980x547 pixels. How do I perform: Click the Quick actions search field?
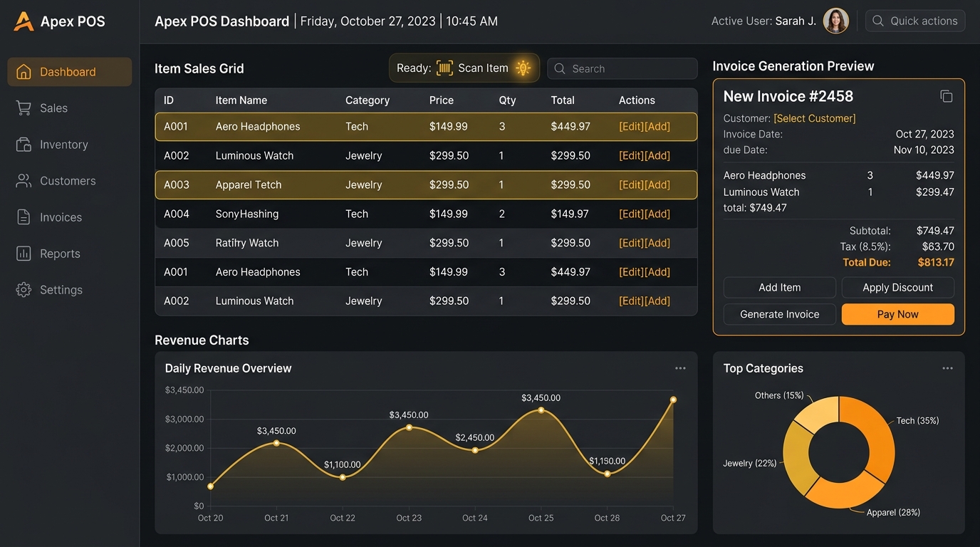[x=915, y=21]
